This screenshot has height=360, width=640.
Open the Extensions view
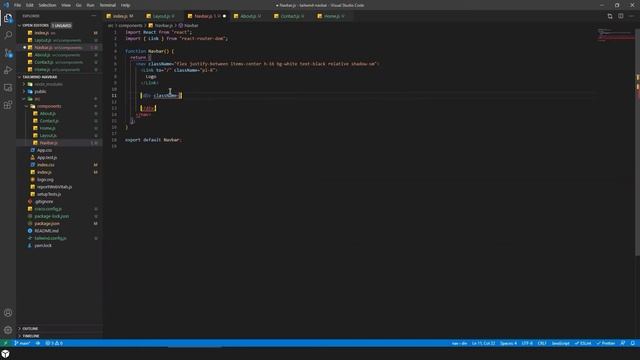pos(8,105)
